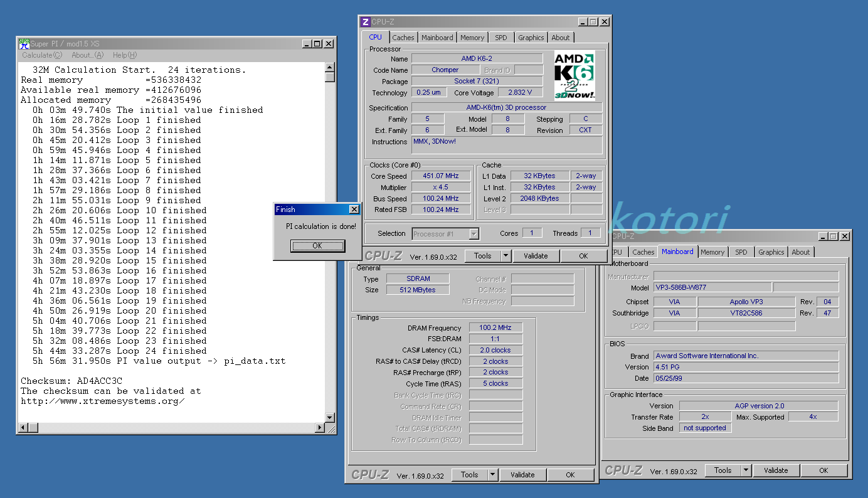868x498 pixels.
Task: Switch to About tab in front CPU-Z window
Action: click(561, 38)
